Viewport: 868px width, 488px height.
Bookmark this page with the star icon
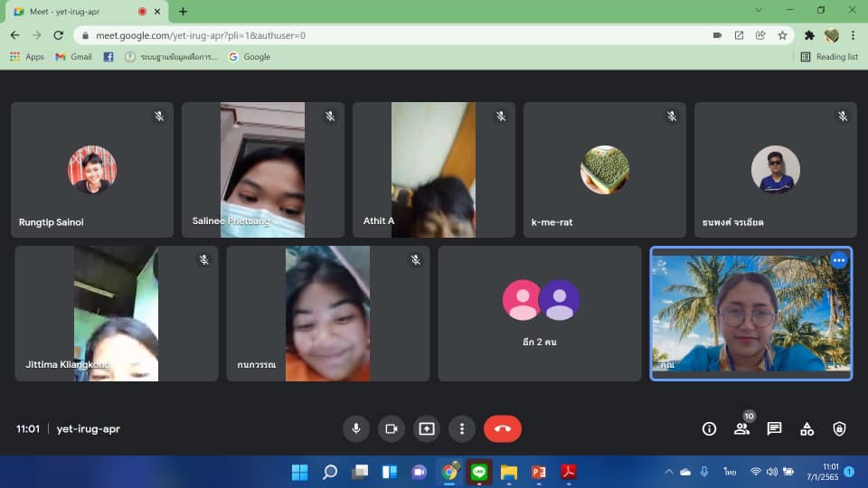click(x=782, y=35)
